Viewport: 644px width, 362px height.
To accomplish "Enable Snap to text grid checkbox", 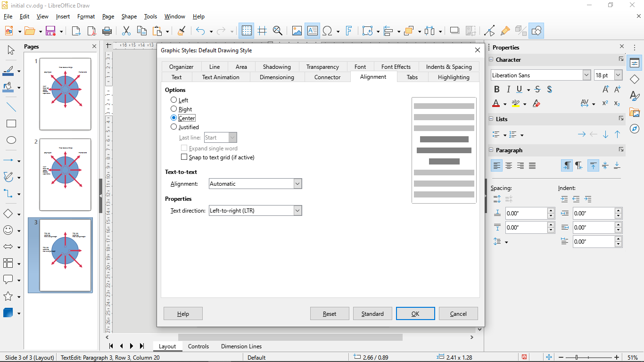I will (184, 157).
